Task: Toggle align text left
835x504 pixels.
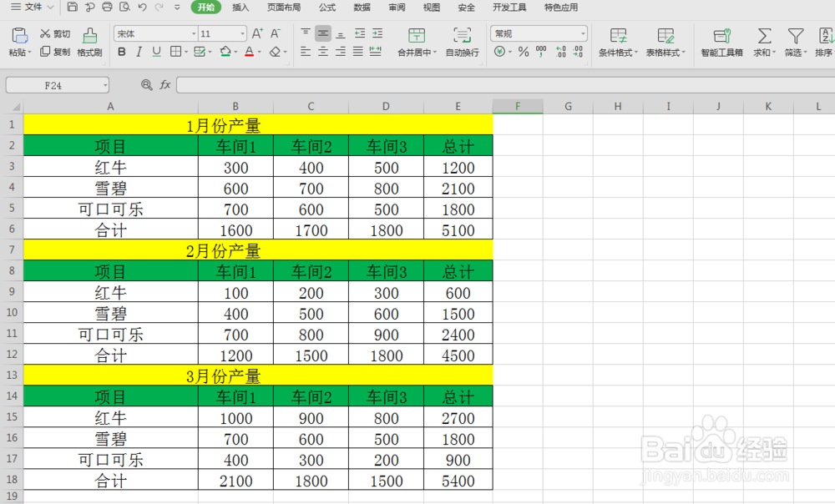Action: 306,52
